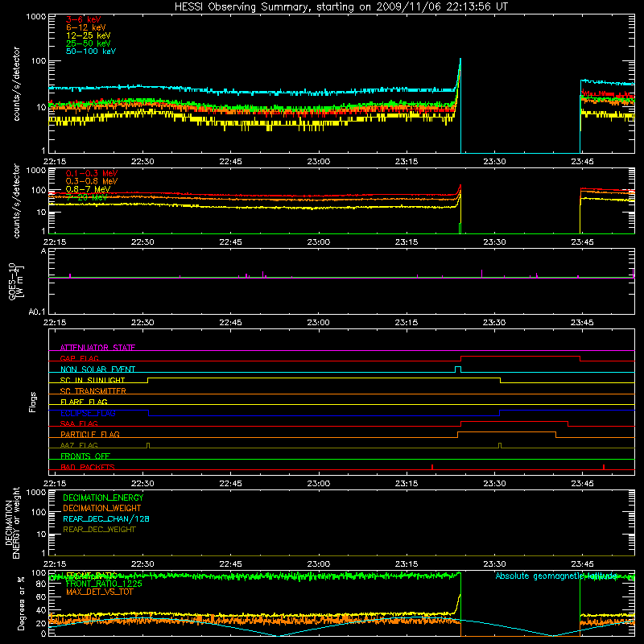Click the 0.3-0.8 MeV legend label

[x=92, y=181]
